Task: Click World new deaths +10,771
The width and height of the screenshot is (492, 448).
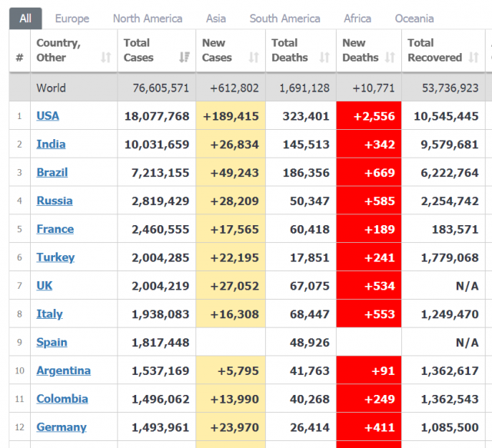Action: (x=374, y=88)
